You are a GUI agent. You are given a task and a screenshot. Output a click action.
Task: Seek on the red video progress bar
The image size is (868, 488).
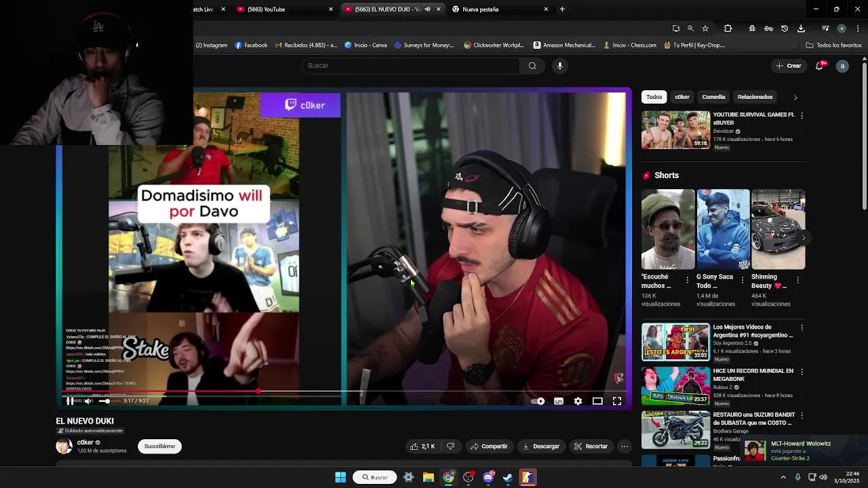(x=346, y=391)
